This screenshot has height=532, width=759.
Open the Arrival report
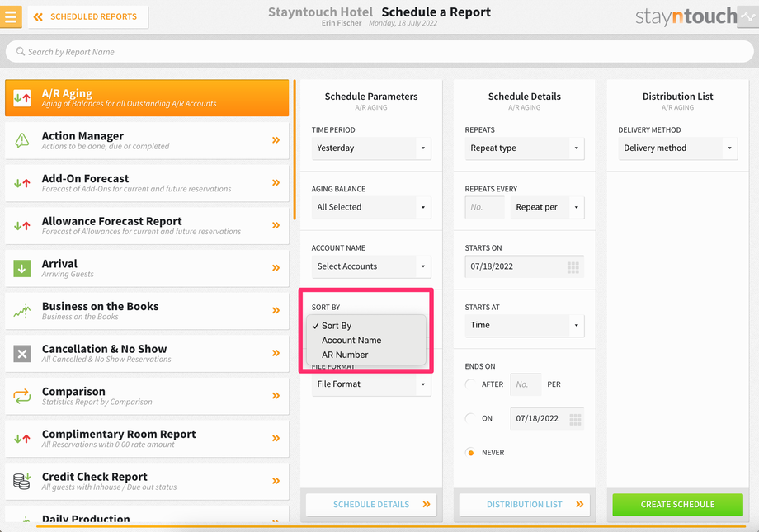coord(147,268)
